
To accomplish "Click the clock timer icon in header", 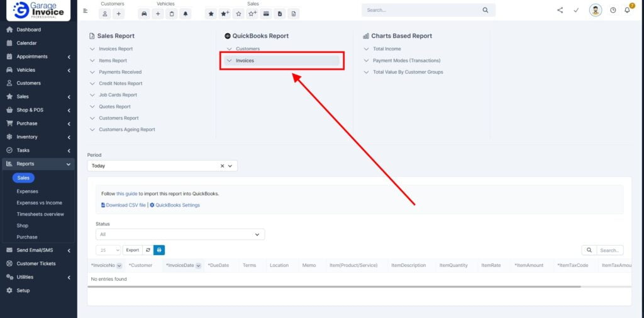I will (613, 10).
